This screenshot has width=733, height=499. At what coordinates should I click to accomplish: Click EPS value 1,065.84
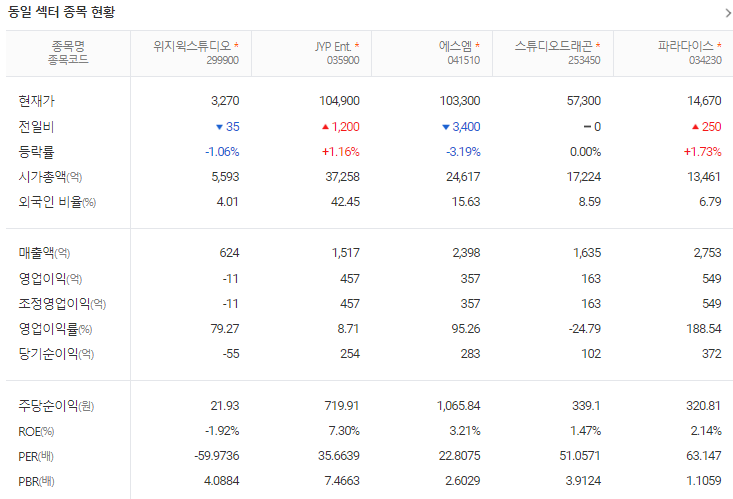(459, 406)
